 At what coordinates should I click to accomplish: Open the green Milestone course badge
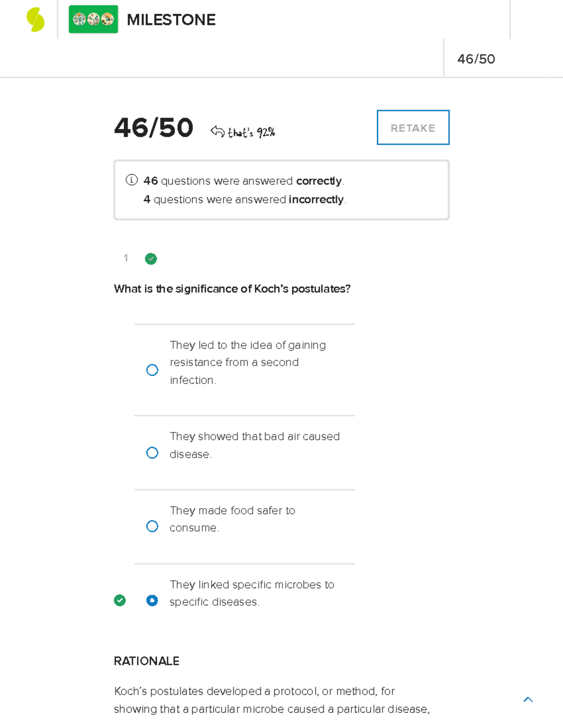(93, 20)
